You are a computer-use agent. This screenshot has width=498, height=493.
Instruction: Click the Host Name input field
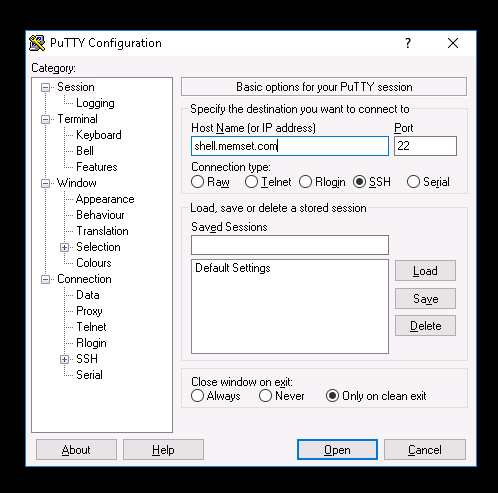click(x=290, y=146)
